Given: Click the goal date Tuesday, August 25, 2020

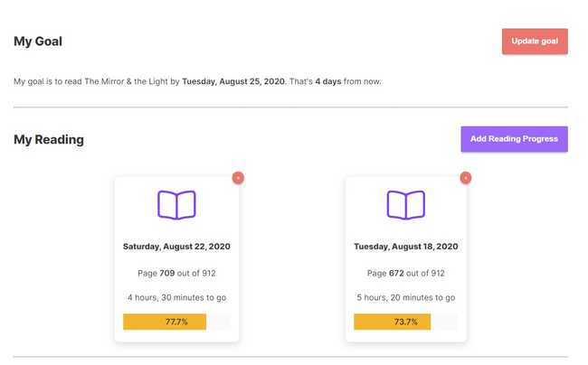Looking at the screenshot, I should [233, 81].
